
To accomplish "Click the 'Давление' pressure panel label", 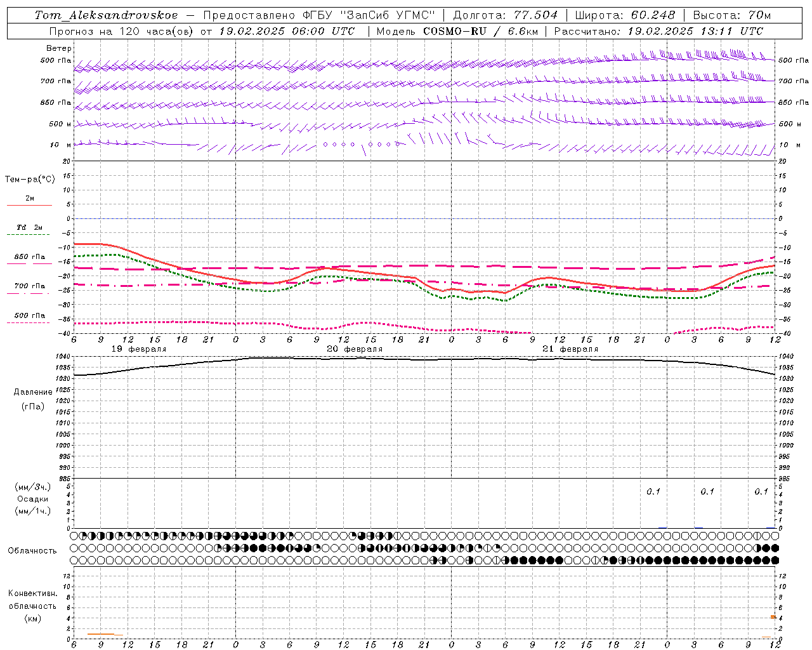I will [x=33, y=392].
